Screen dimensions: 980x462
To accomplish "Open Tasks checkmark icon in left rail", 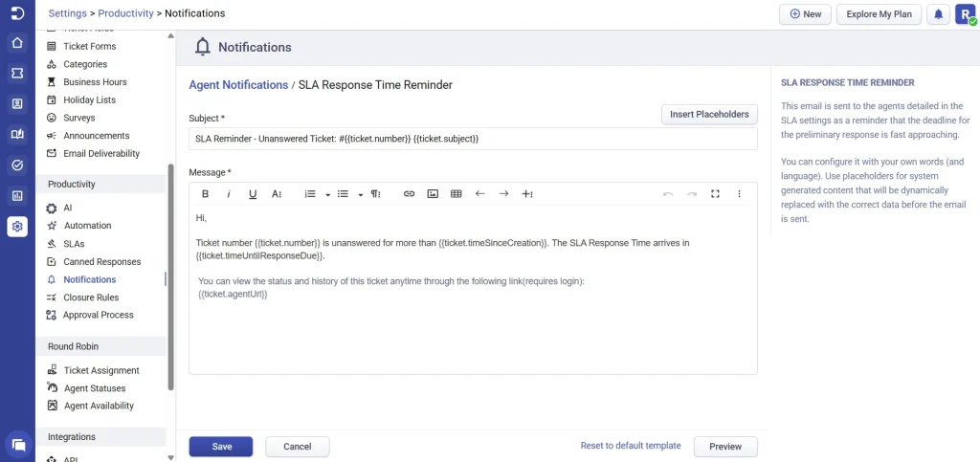I will 17,165.
